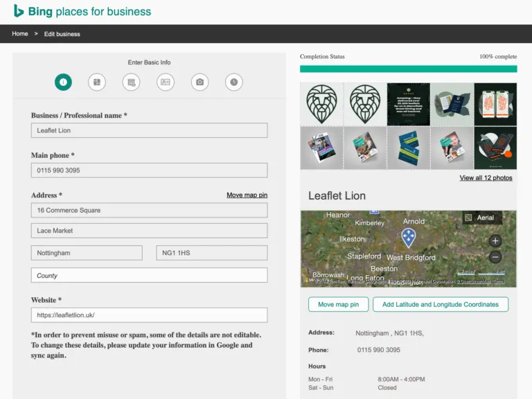Select the first lion logo photo thumbnail
Image resolution: width=532 pixels, height=399 pixels.
pyautogui.click(x=321, y=105)
